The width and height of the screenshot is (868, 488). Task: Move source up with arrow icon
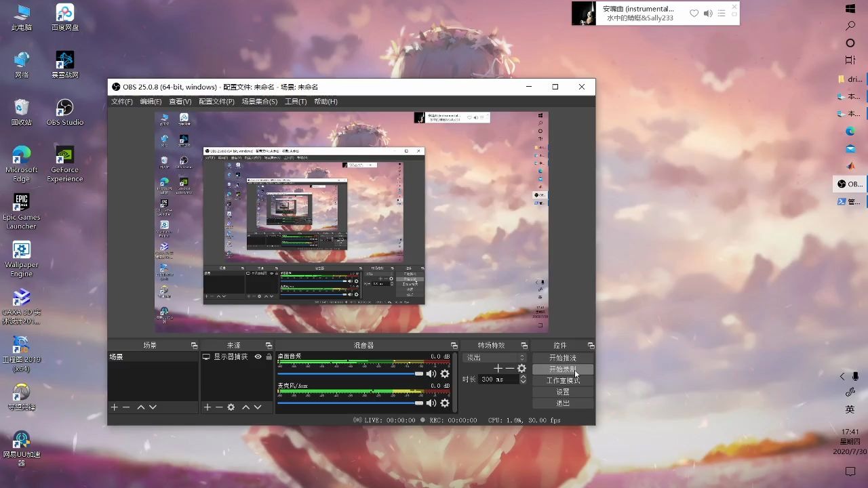click(x=245, y=407)
